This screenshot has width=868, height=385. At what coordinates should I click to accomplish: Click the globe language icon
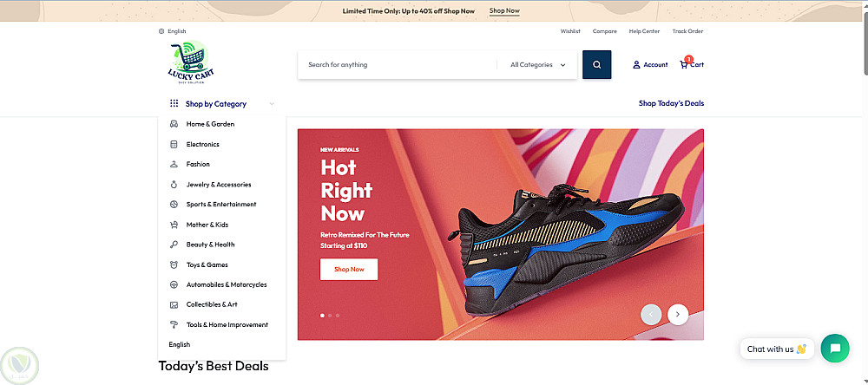point(161,31)
